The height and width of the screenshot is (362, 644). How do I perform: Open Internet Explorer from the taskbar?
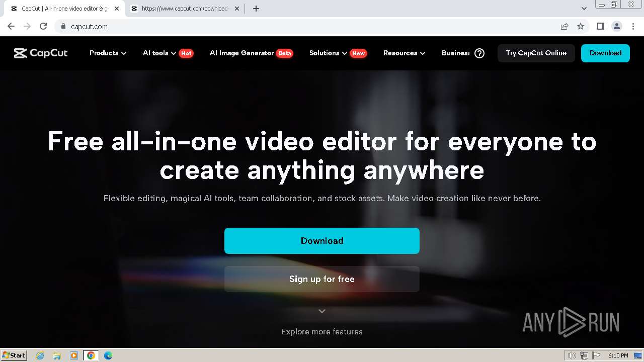pyautogui.click(x=40, y=355)
